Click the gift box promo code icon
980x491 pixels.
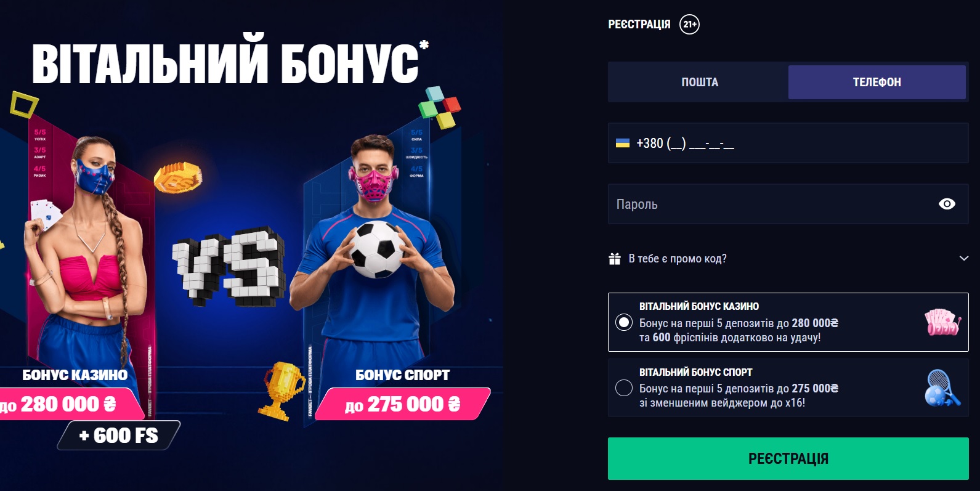pyautogui.click(x=615, y=259)
